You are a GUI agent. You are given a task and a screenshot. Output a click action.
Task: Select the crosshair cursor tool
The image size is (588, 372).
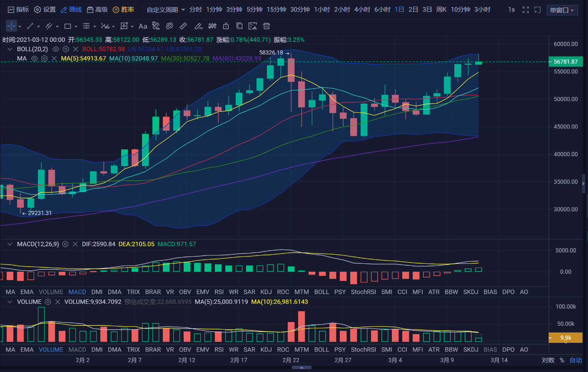(x=11, y=26)
